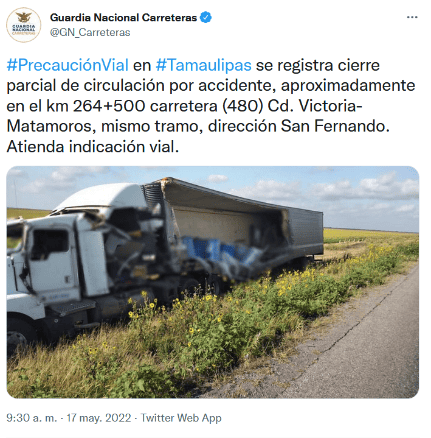Click the text 'Atienda indicación vial.'
This screenshot has height=438, width=431.
(x=93, y=147)
